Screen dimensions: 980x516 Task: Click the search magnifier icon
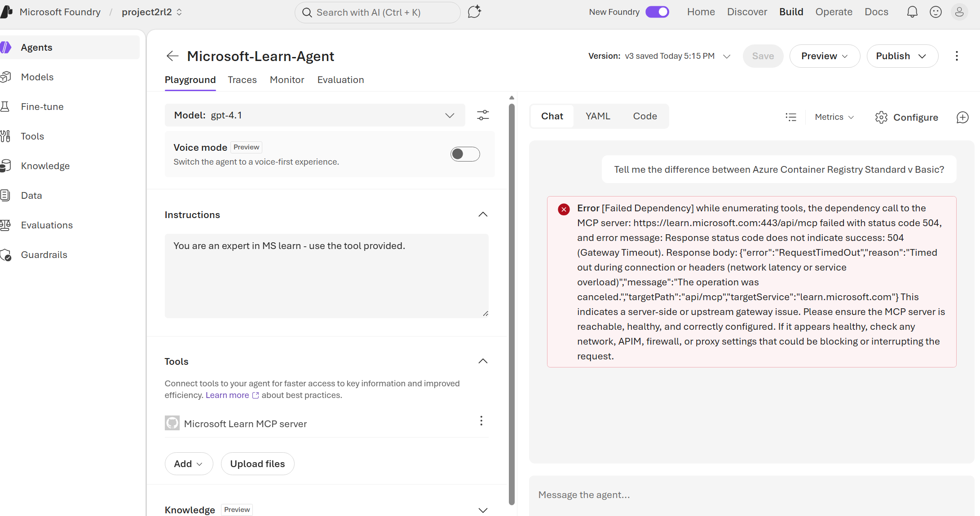pyautogui.click(x=307, y=13)
